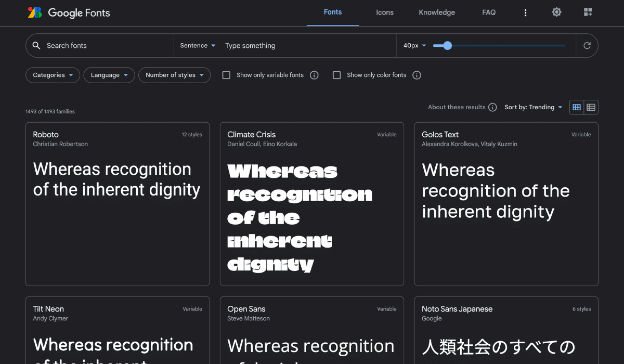Click the Variable label on Climate Crisis

387,135
